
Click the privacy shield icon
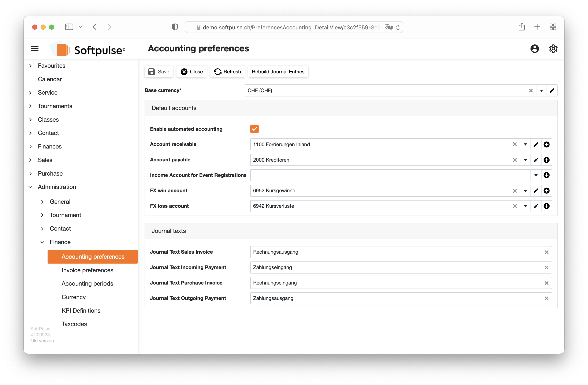pos(175,27)
